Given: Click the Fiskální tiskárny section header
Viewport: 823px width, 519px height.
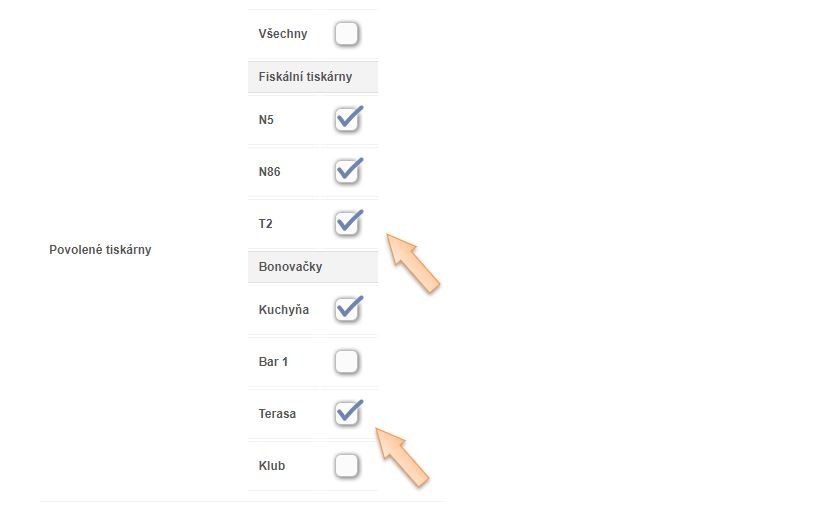Looking at the screenshot, I should pyautogui.click(x=305, y=77).
